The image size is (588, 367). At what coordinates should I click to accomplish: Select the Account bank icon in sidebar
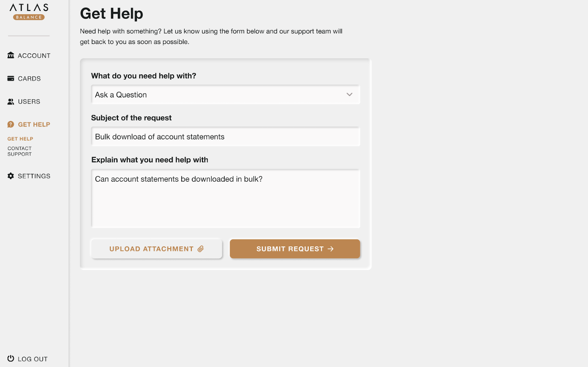click(10, 55)
